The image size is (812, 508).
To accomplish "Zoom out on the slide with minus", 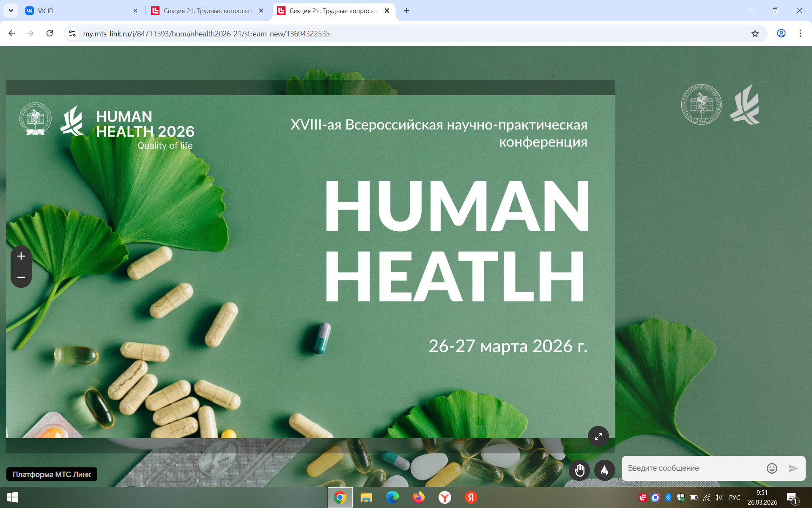I will pos(21,277).
